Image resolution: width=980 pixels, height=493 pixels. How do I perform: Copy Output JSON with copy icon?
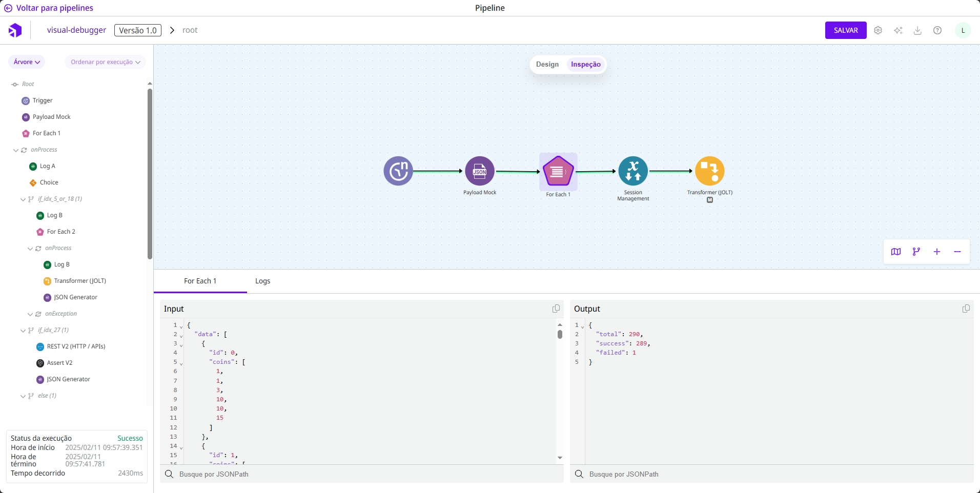tap(966, 309)
